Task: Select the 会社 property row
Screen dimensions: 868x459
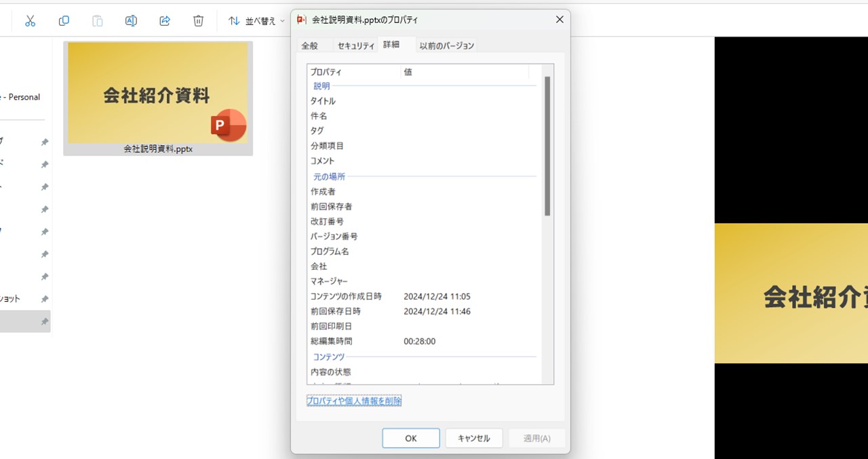Action: coord(425,266)
